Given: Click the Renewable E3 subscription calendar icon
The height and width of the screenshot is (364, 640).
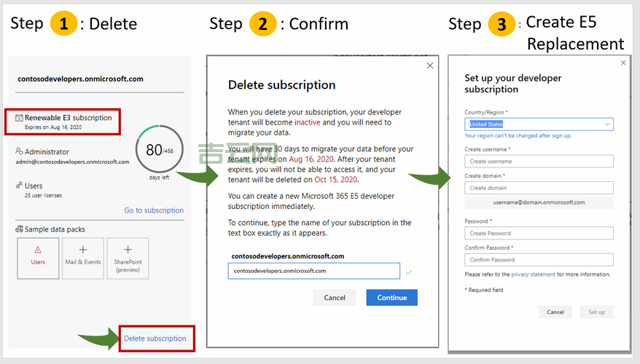Looking at the screenshot, I should (x=19, y=118).
